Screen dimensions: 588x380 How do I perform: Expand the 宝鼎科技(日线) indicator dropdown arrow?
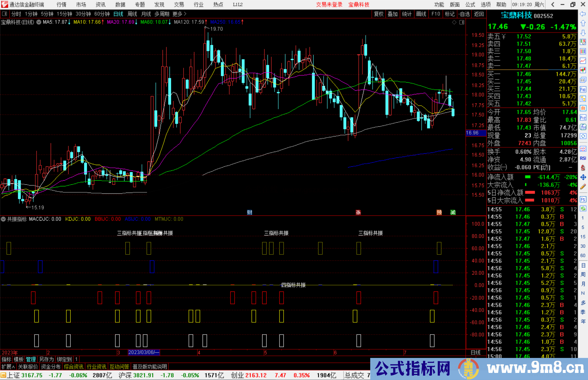pyautogui.click(x=39, y=22)
